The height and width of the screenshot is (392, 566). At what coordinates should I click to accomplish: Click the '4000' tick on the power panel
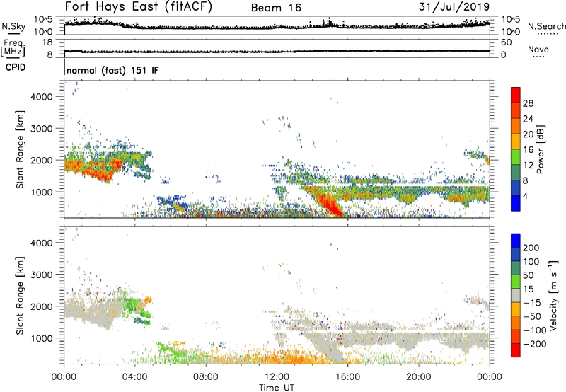[41, 97]
